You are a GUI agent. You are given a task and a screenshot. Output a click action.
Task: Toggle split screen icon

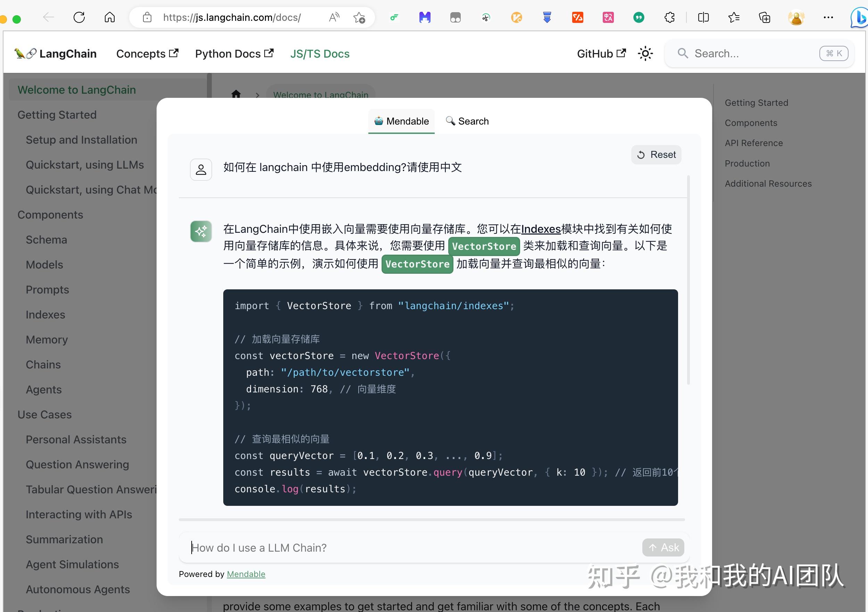click(703, 17)
